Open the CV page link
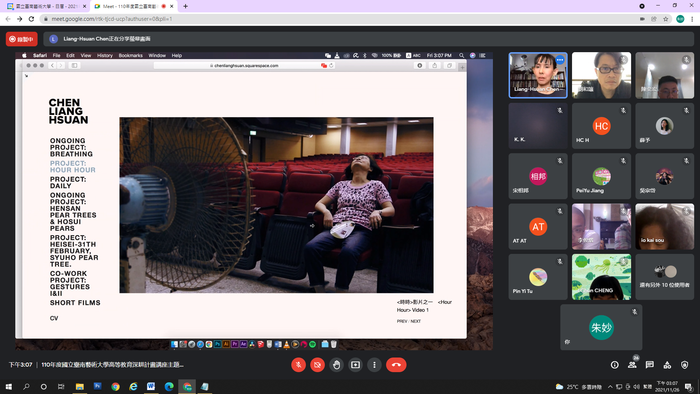The width and height of the screenshot is (700, 394). tap(54, 318)
